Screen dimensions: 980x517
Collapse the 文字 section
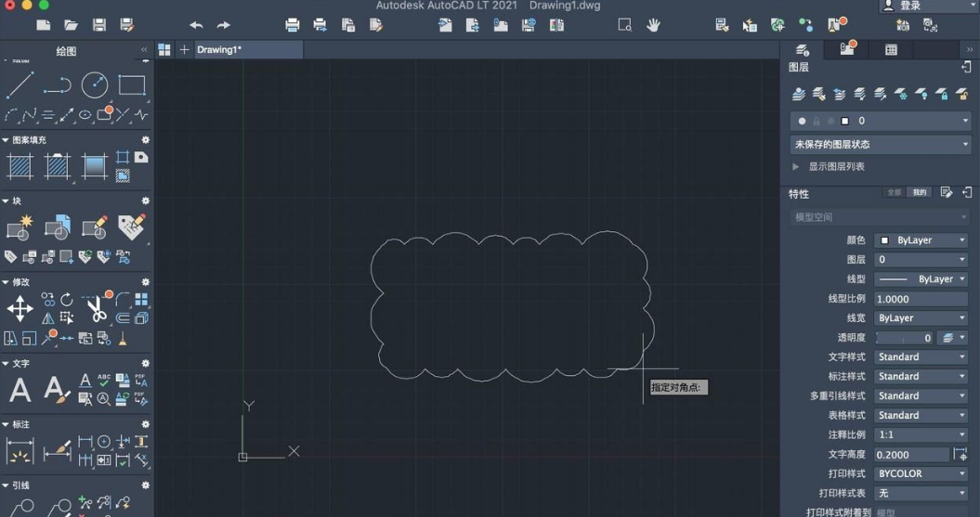click(5, 364)
